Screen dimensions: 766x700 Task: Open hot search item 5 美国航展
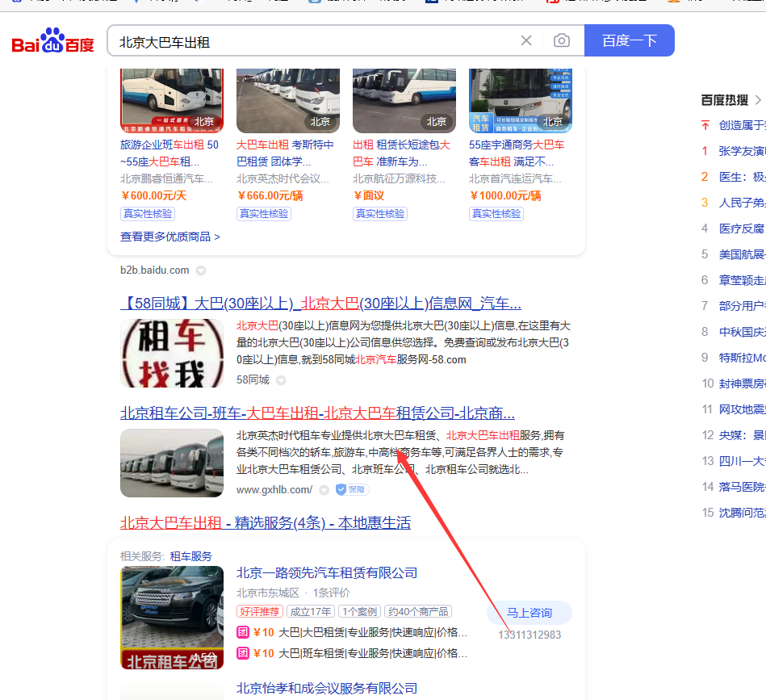(x=742, y=254)
